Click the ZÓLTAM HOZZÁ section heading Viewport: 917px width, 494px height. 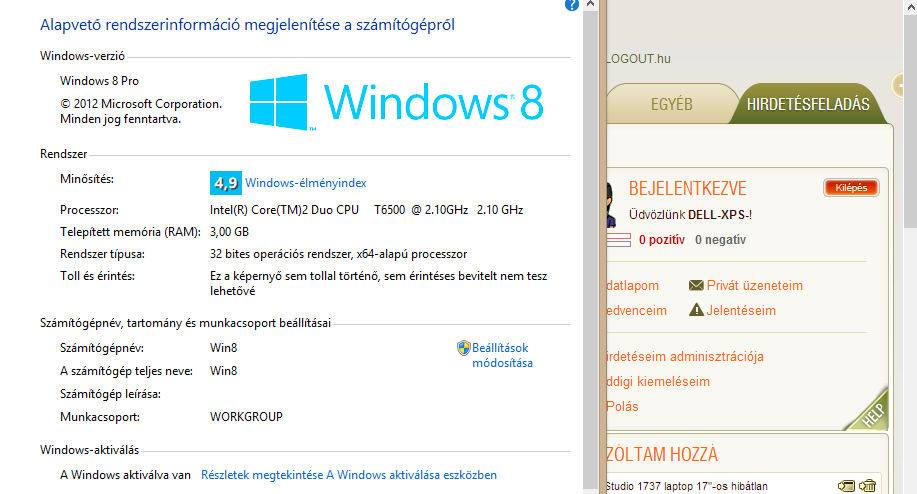click(662, 454)
